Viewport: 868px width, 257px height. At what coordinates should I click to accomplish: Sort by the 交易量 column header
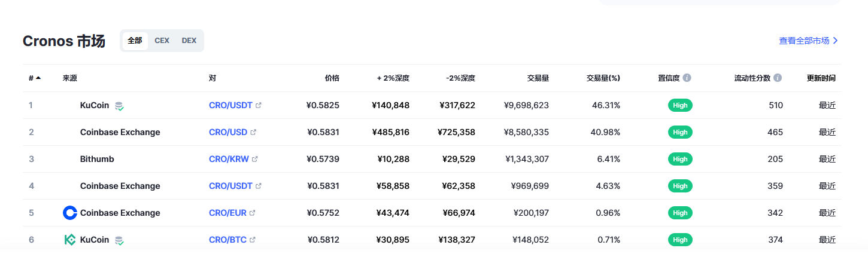[x=538, y=78]
